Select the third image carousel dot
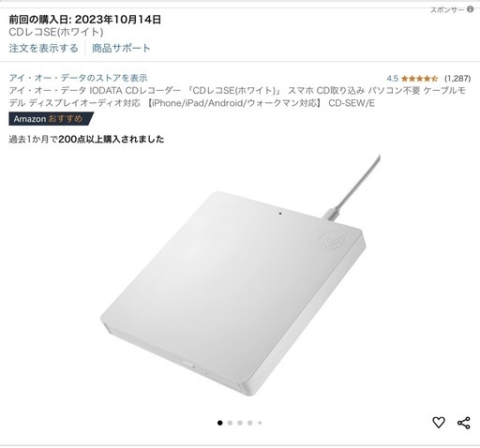 [x=240, y=423]
